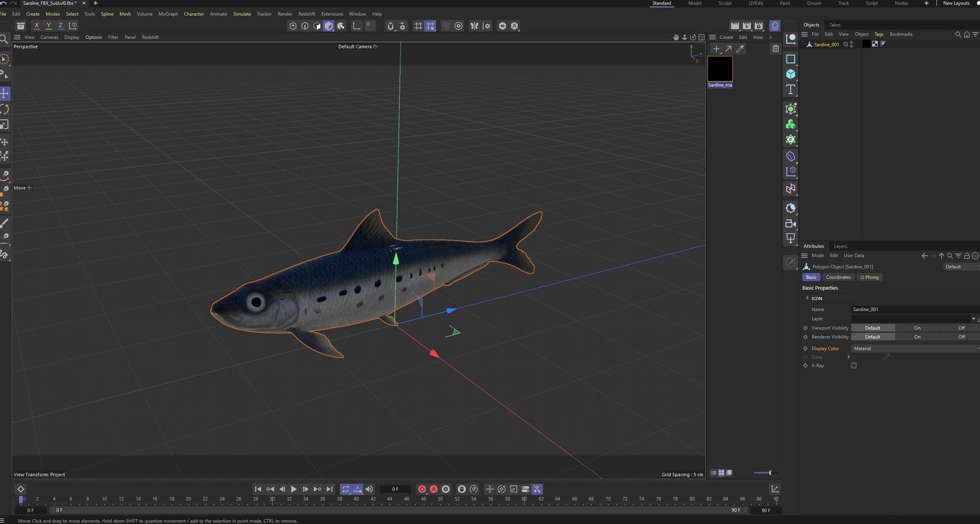Click New Layouts button
980x524 pixels.
955,3
